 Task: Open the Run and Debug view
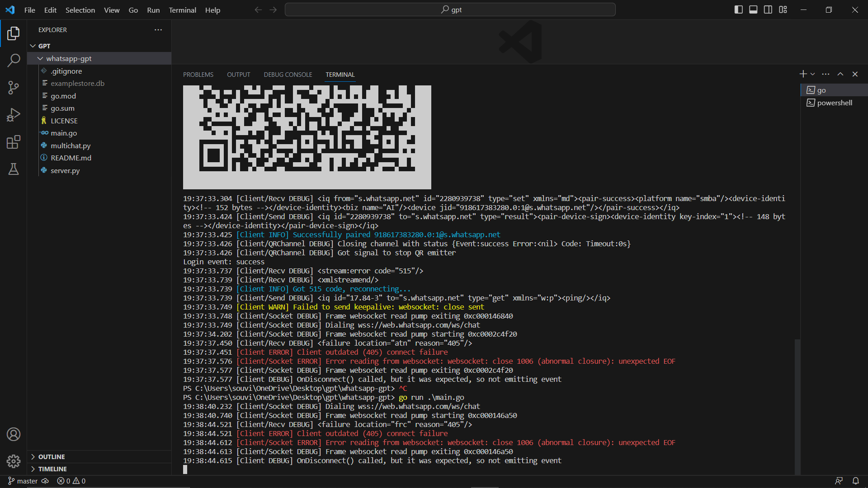pos(14,115)
